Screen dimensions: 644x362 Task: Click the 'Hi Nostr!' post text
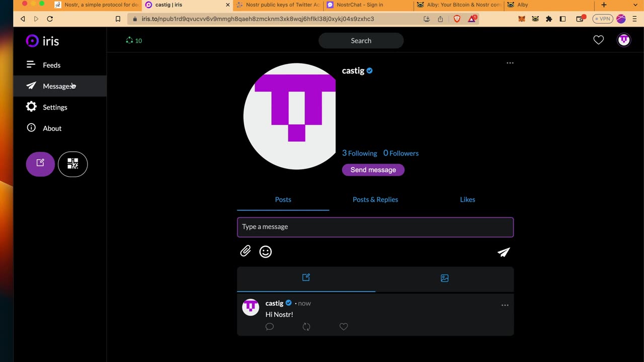click(x=279, y=314)
